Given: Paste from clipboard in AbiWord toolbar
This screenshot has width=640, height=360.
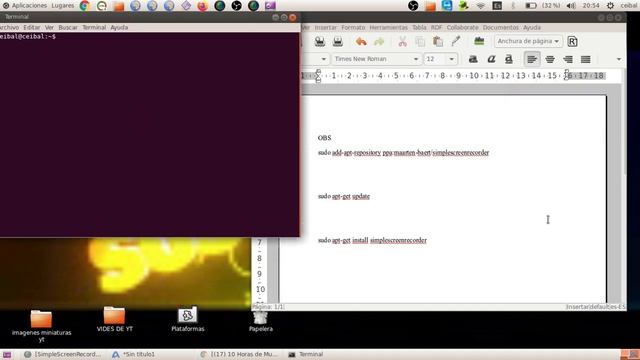Looking at the screenshot, I should click(x=438, y=41).
